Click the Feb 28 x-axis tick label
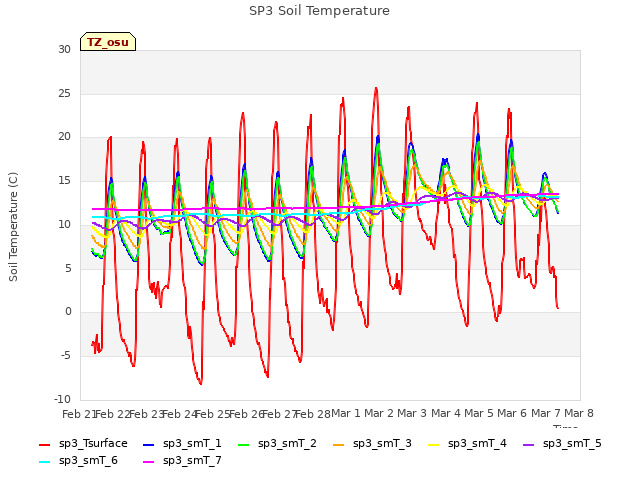The height and width of the screenshot is (480, 640). (313, 414)
